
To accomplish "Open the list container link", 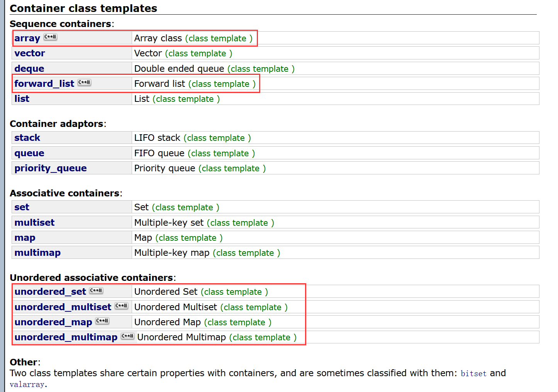I will 22,99.
